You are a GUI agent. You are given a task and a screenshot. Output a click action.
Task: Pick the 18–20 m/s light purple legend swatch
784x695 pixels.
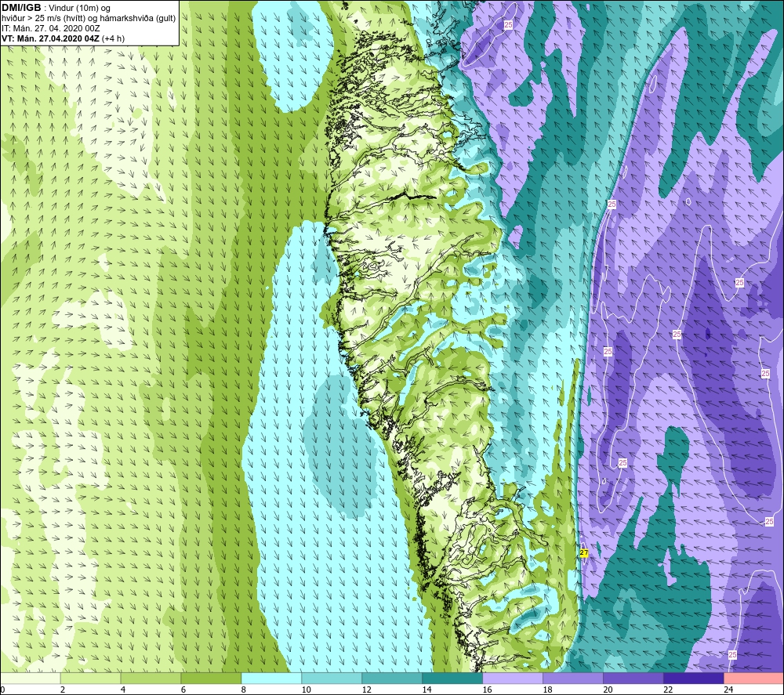(x=572, y=679)
